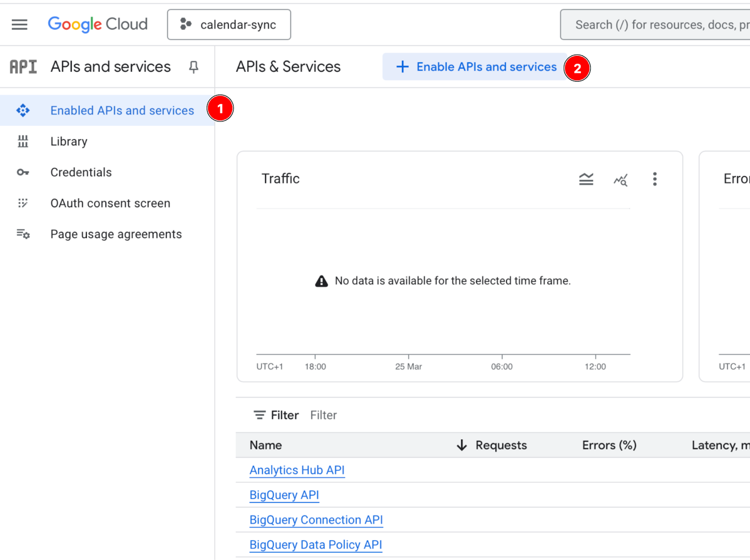Open the Analytics Hub API link

[x=297, y=470]
